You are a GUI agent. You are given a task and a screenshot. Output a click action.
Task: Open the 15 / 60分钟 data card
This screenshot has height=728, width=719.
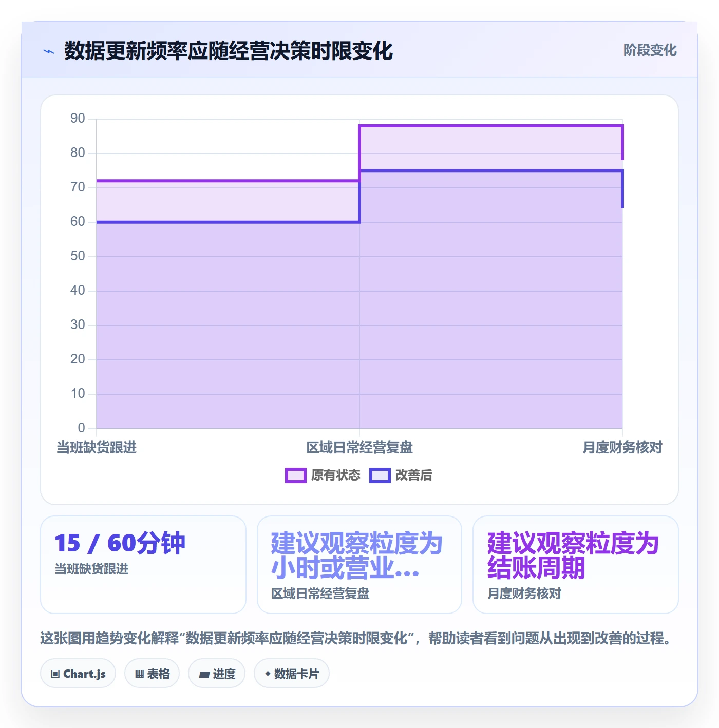[143, 565]
